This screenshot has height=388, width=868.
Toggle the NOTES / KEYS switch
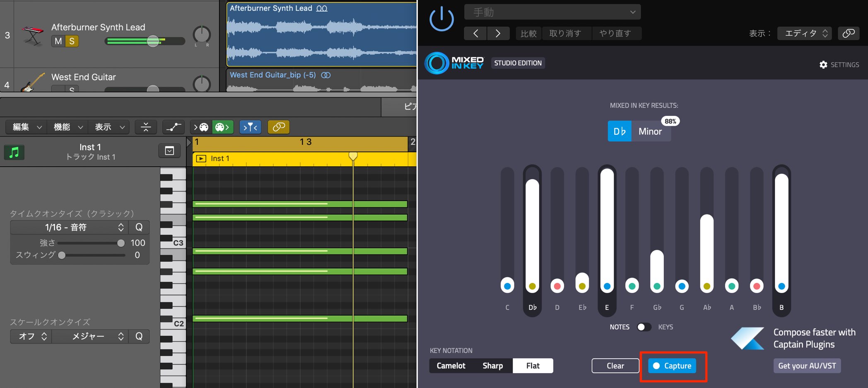pos(644,327)
